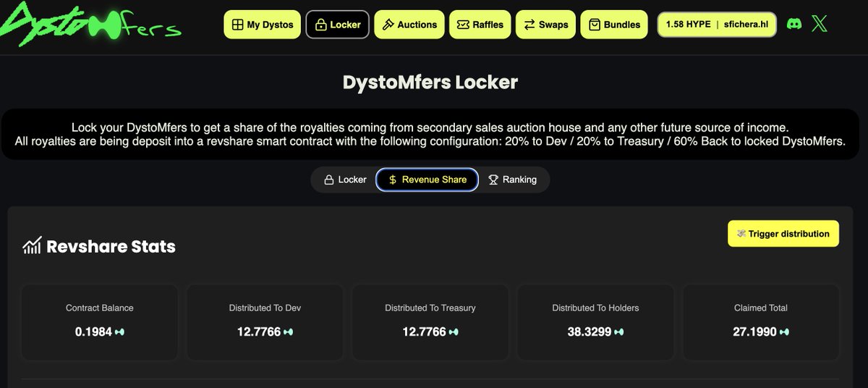Click the Distributed To Dev value 12.7766

tap(259, 332)
